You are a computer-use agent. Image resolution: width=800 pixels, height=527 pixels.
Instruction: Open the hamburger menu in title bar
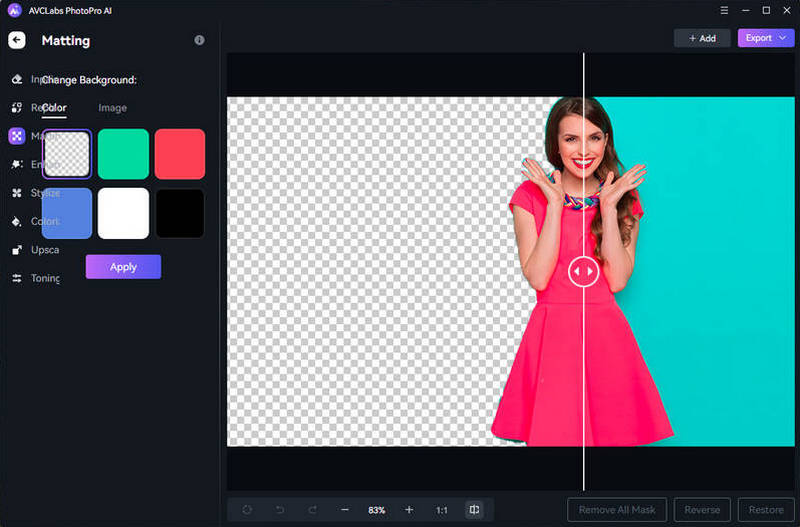pos(724,10)
